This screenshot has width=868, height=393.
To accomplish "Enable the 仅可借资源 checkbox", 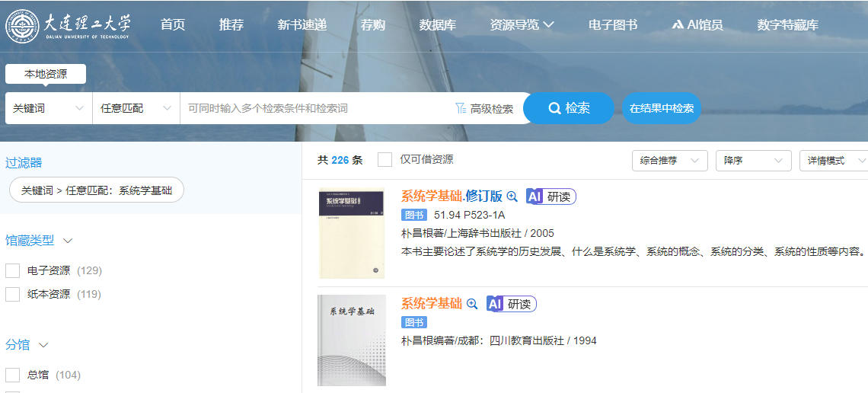I will pyautogui.click(x=385, y=159).
